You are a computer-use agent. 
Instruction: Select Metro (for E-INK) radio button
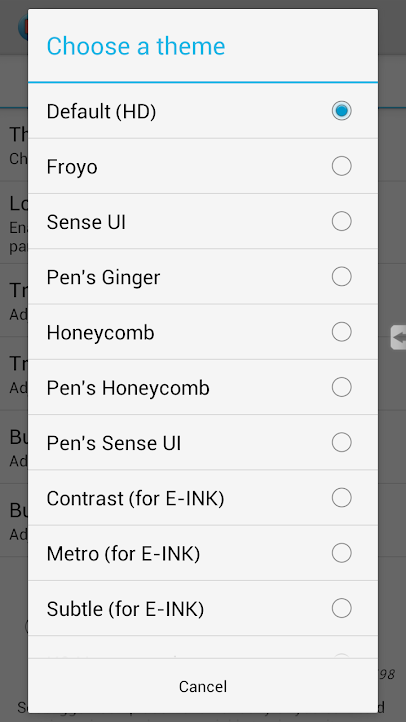342,553
